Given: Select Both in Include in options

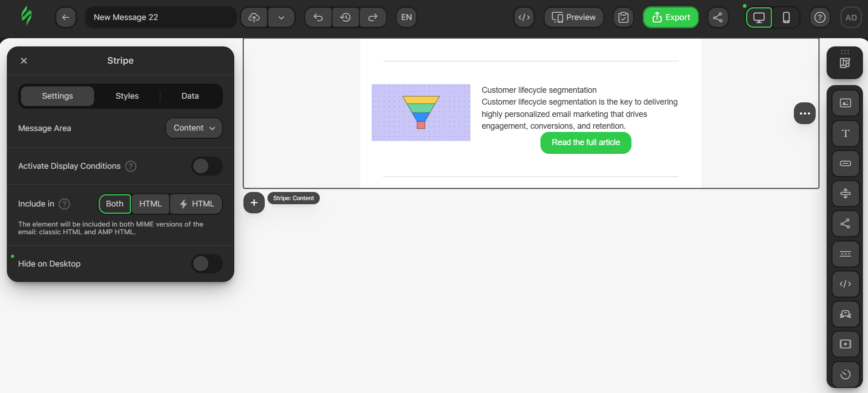Looking at the screenshot, I should click(x=115, y=204).
